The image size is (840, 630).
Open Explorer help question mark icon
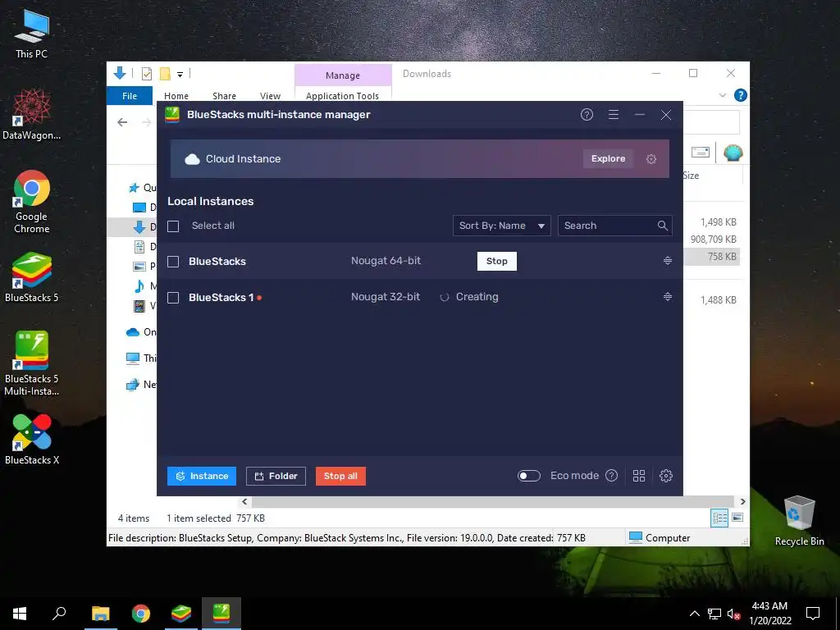[x=741, y=95]
